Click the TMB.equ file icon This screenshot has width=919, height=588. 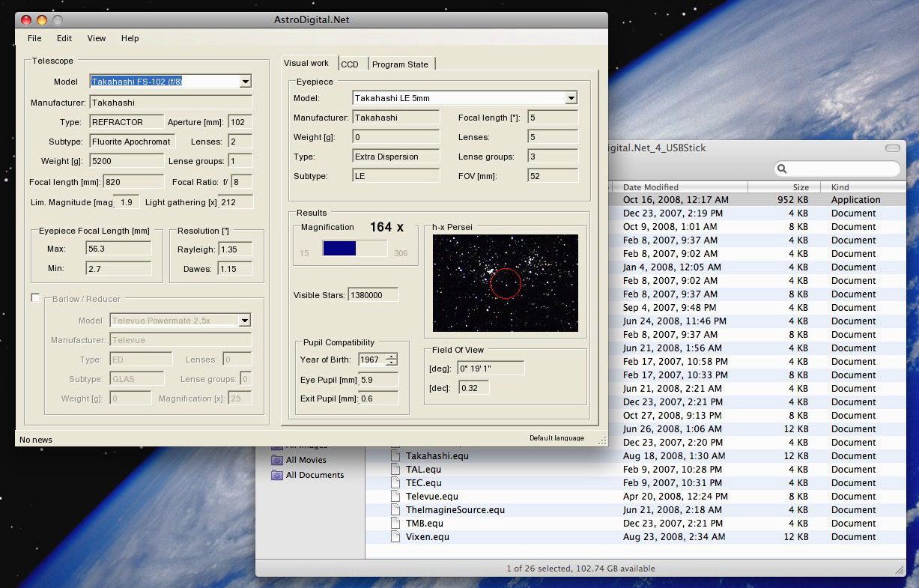pyautogui.click(x=395, y=523)
